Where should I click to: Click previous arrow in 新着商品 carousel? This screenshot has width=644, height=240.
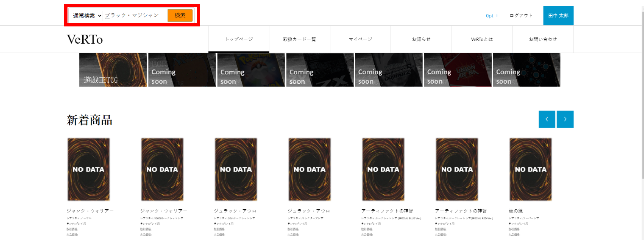point(547,119)
